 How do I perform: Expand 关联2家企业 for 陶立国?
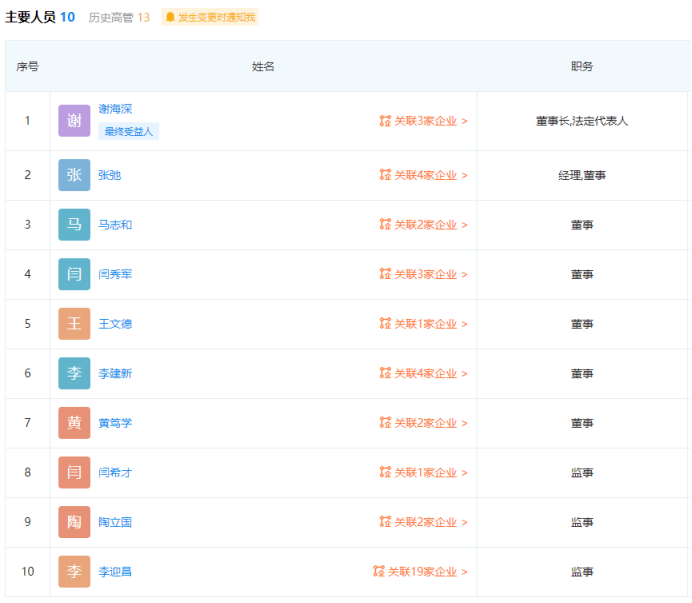click(x=423, y=522)
